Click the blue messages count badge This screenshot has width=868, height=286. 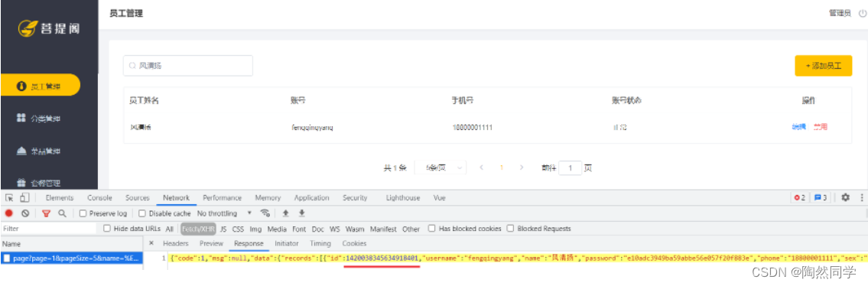pyautogui.click(x=821, y=197)
